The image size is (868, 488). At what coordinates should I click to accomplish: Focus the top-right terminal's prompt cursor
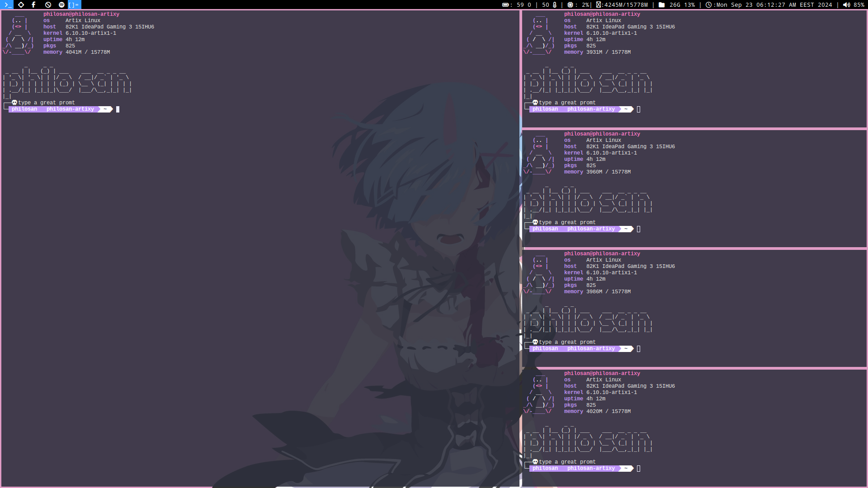pos(638,109)
